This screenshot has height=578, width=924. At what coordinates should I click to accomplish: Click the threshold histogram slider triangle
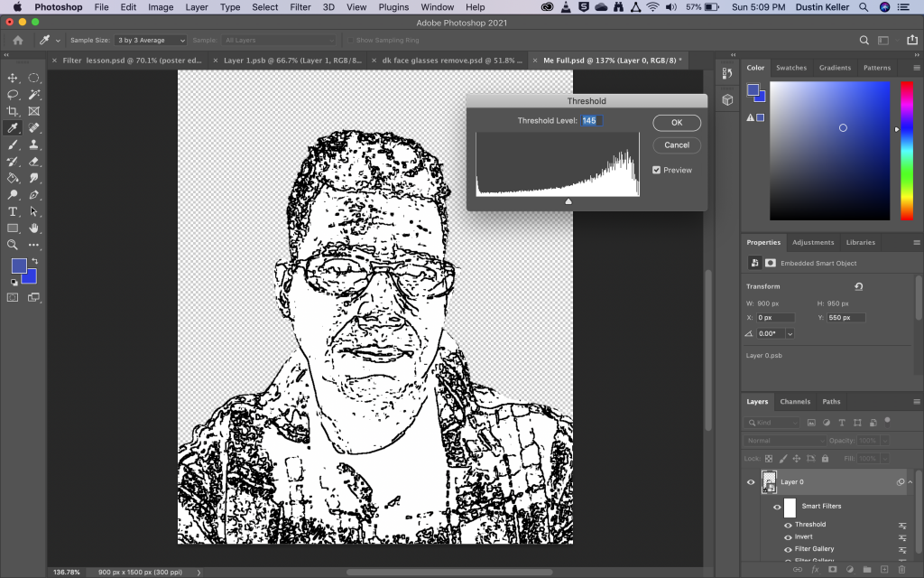click(x=568, y=201)
